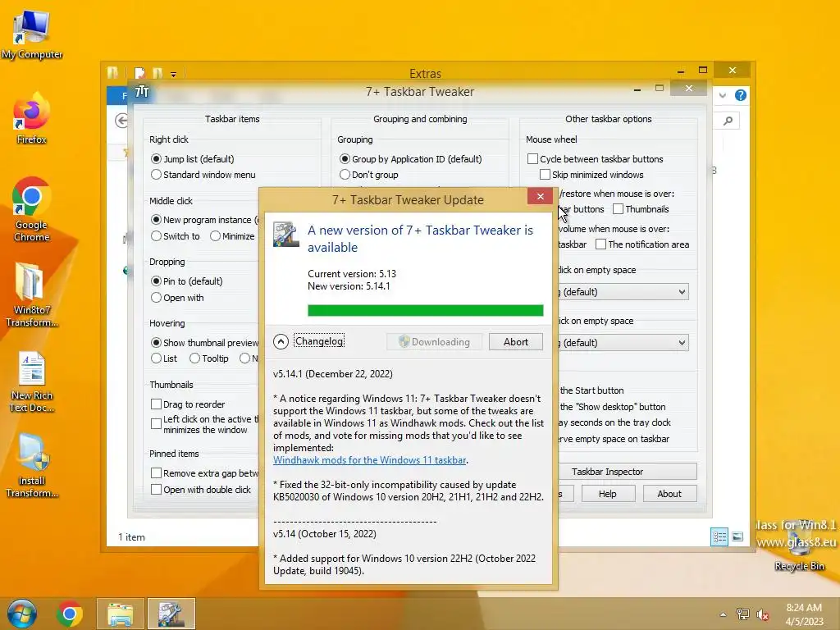The image size is (840, 630).
Task: Click the green download progress bar
Action: (x=426, y=310)
